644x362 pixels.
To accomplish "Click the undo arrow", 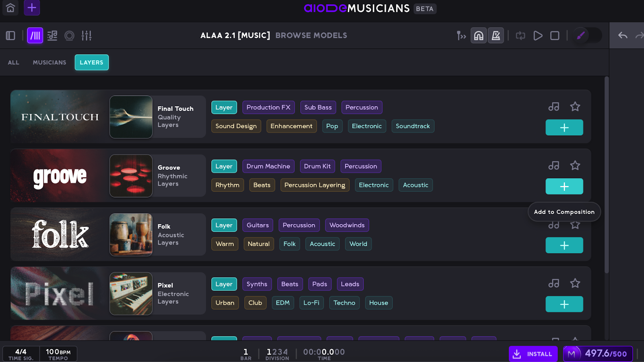I will coord(623,36).
